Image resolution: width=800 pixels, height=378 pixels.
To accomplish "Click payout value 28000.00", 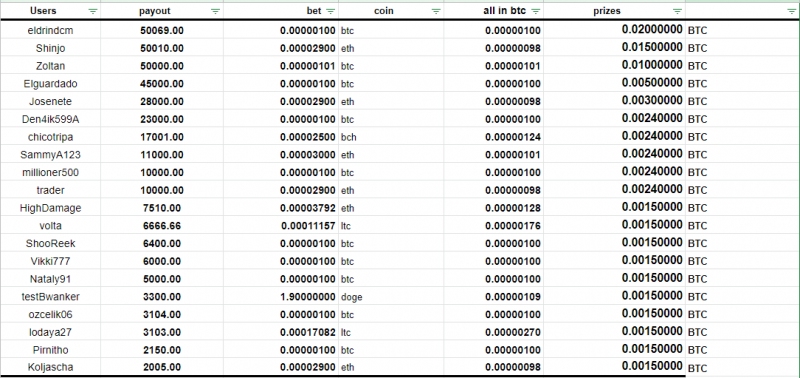I will pyautogui.click(x=162, y=102).
